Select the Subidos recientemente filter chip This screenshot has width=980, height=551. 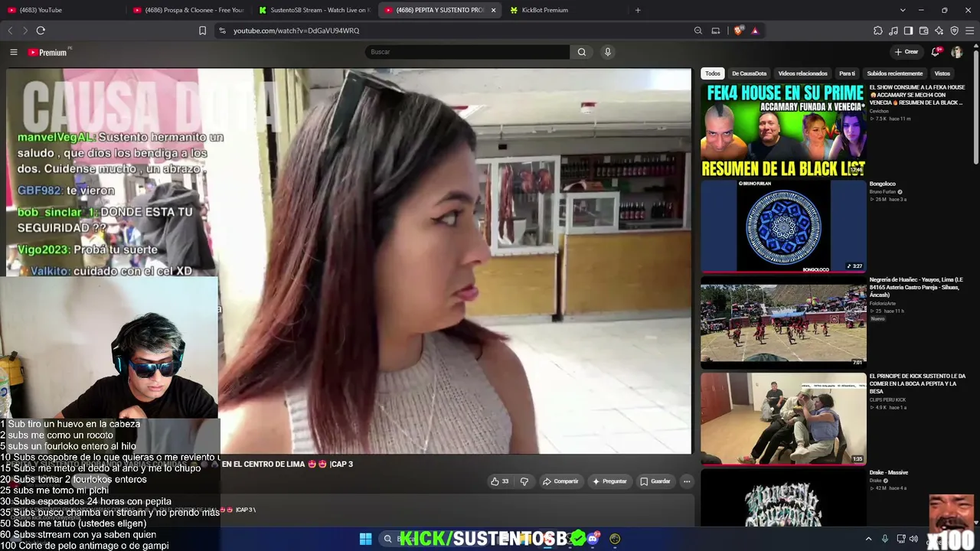894,73
